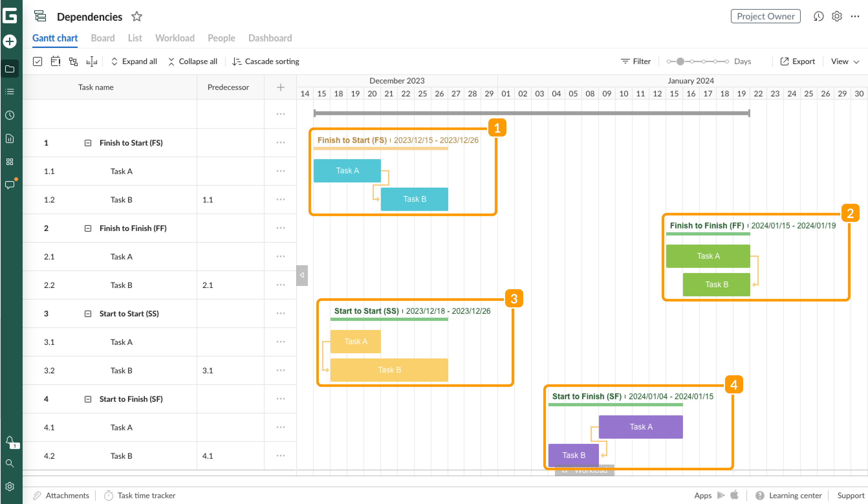This screenshot has height=504, width=868.
Task: Open the overdue tasks icon
Action: tap(55, 61)
